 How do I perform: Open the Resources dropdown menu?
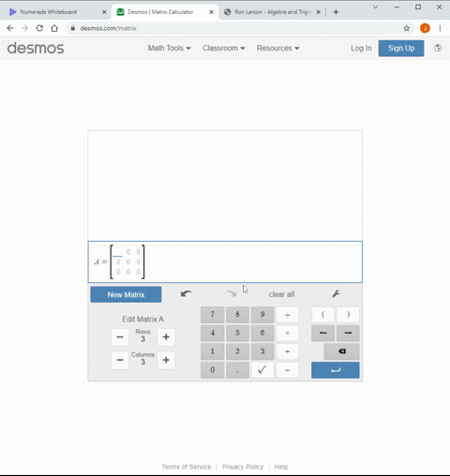[x=278, y=48]
